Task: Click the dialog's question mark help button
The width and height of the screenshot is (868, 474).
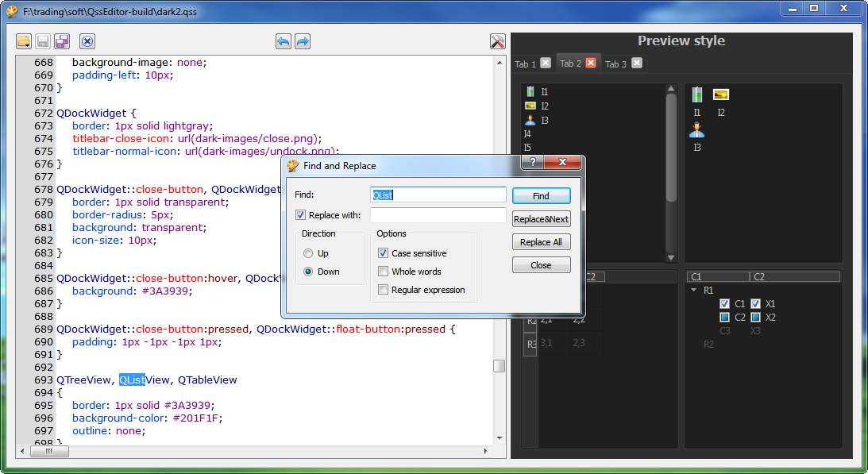Action: pos(533,162)
